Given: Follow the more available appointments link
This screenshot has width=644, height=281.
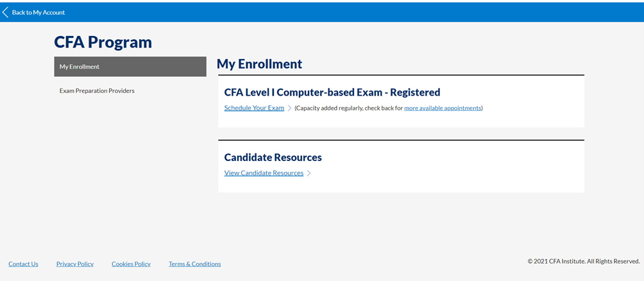Looking at the screenshot, I should 443,108.
